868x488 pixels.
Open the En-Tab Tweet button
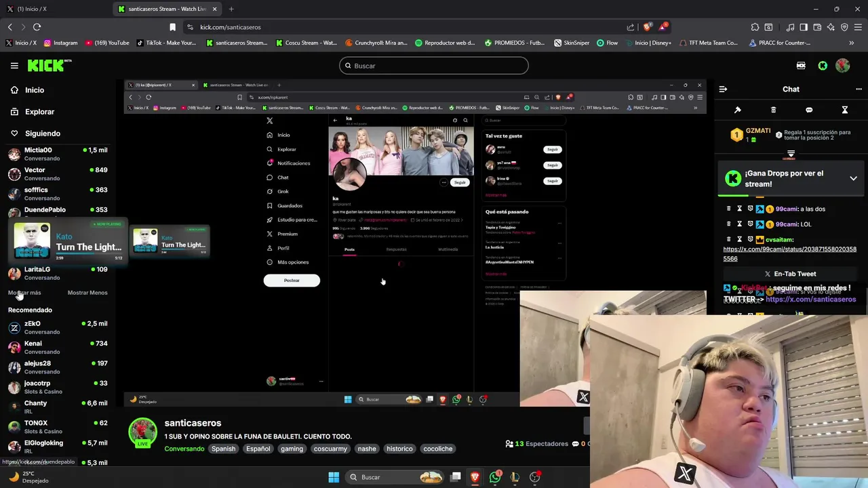[x=790, y=274]
